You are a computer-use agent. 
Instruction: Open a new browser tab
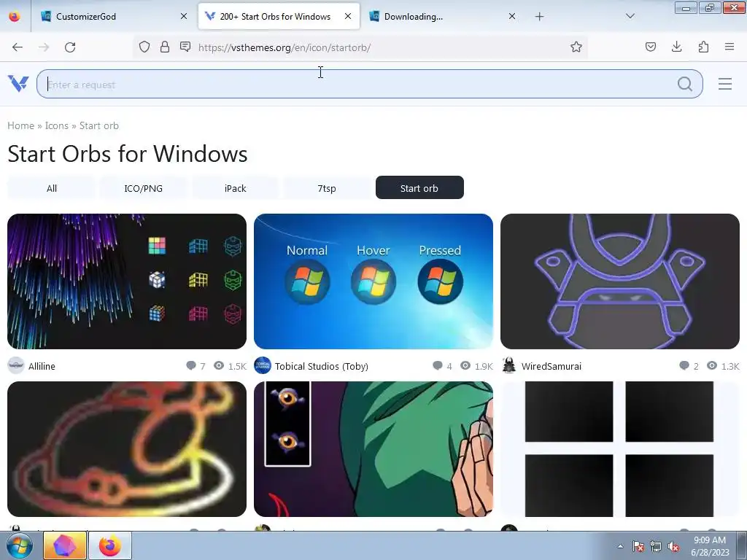[x=539, y=17]
